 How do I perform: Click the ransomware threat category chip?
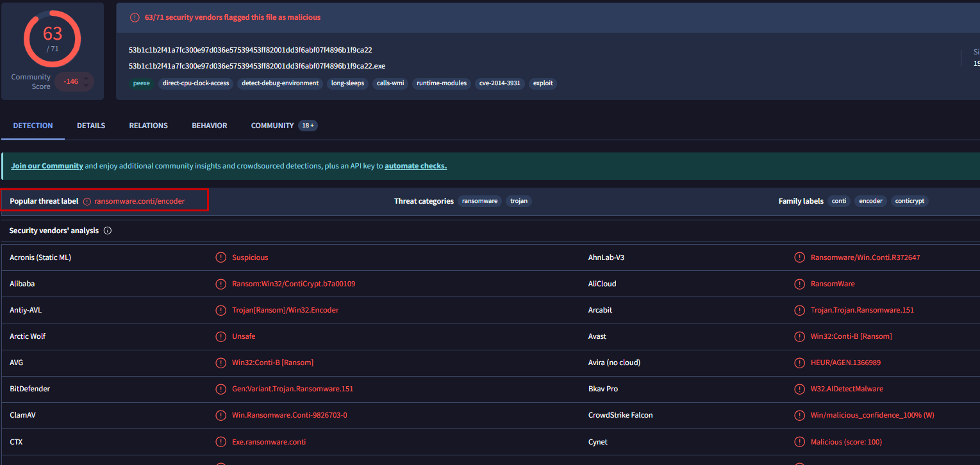479,201
